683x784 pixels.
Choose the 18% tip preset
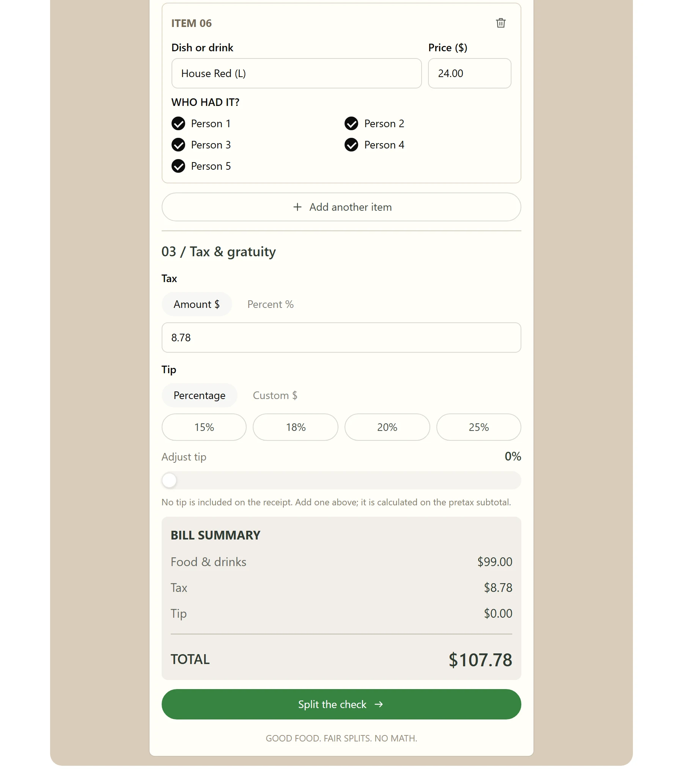(x=295, y=427)
